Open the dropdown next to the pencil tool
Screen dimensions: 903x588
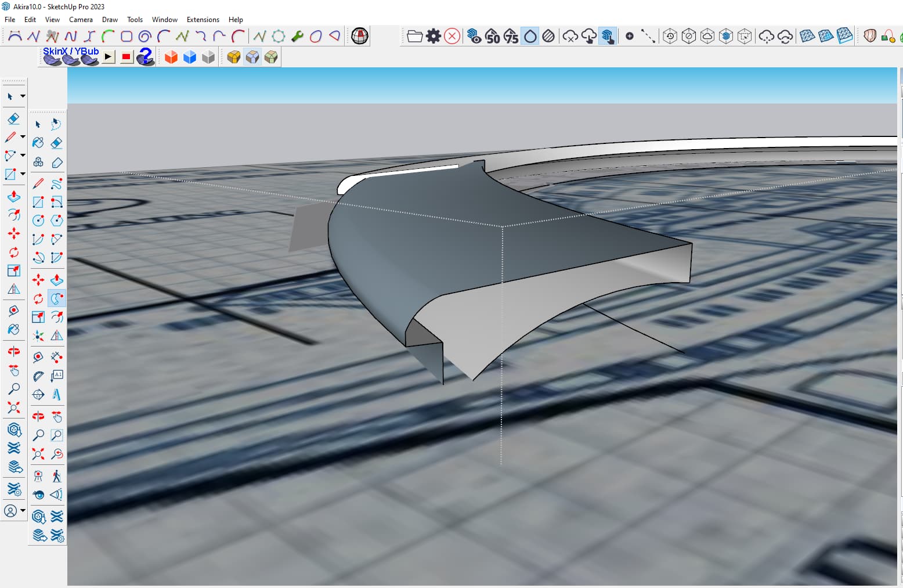[22, 137]
